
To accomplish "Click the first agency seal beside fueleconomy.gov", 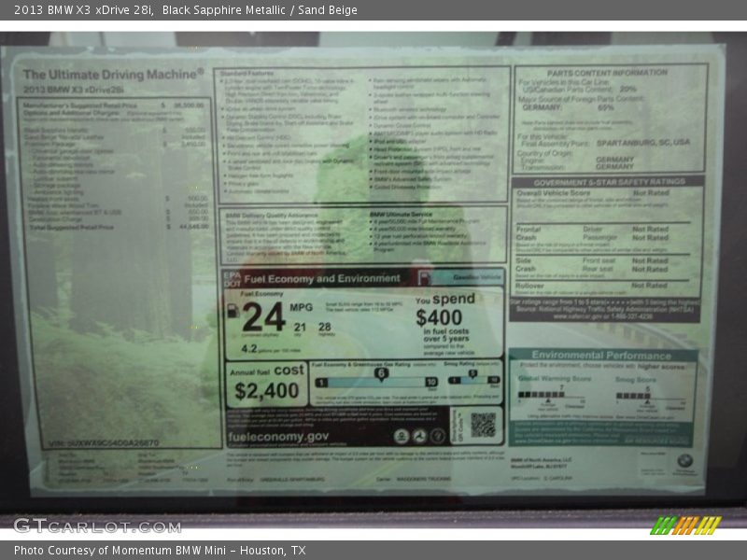I will pyautogui.click(x=402, y=436).
